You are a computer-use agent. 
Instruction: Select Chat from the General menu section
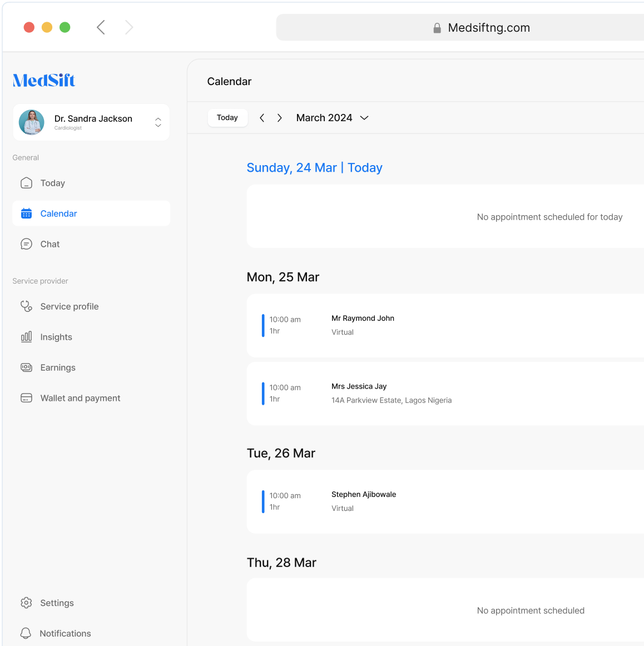[x=49, y=244]
